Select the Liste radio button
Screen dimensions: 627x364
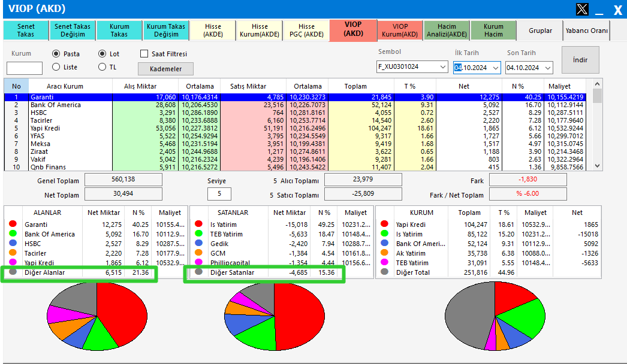(x=56, y=67)
